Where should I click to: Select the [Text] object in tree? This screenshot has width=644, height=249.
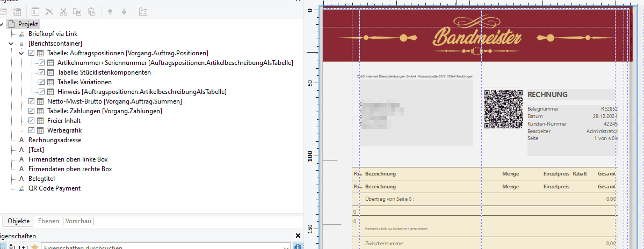click(36, 150)
